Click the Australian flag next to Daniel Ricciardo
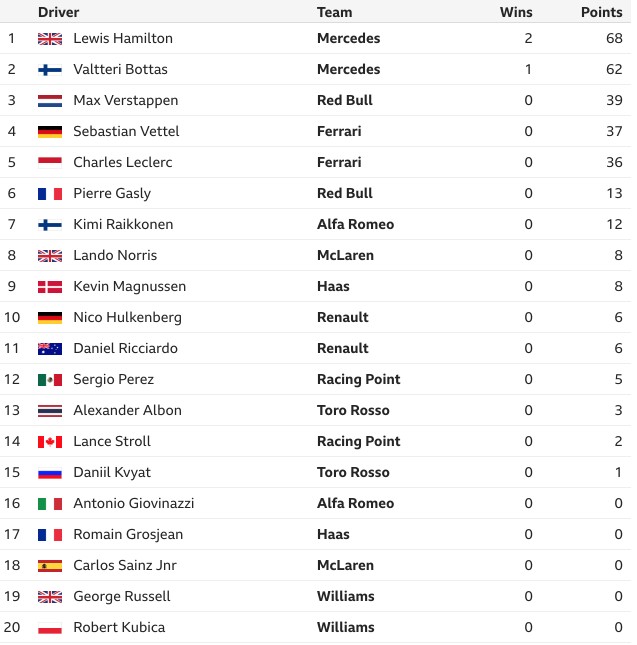Screen dimensions: 637x645 [50, 349]
